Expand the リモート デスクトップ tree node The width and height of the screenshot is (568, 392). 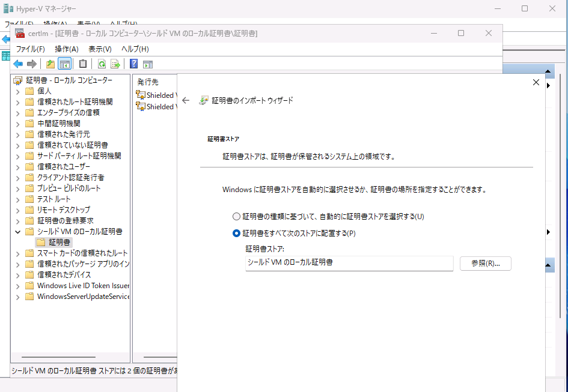pyautogui.click(x=17, y=209)
